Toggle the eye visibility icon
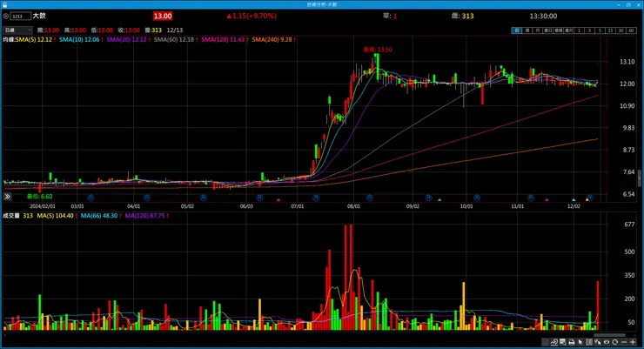644x349 pixels. click(607, 342)
